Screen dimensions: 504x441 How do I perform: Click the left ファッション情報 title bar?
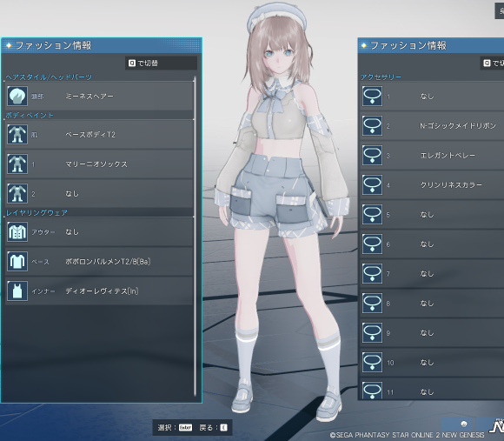(102, 46)
